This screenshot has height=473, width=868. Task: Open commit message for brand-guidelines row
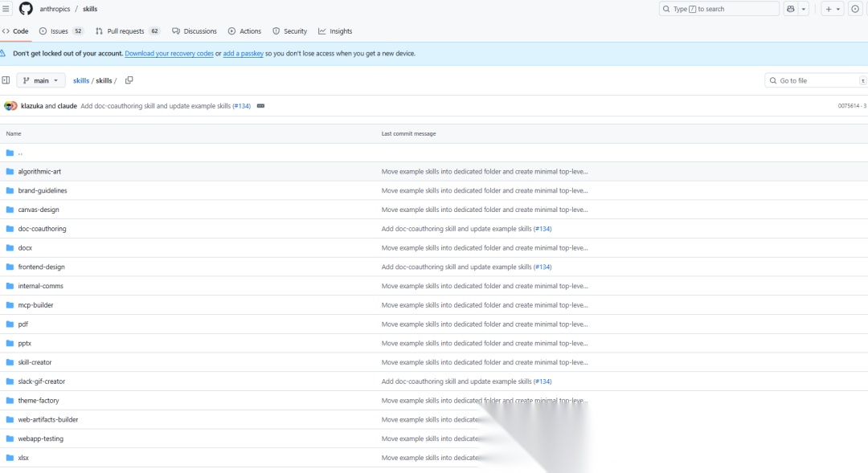click(485, 190)
